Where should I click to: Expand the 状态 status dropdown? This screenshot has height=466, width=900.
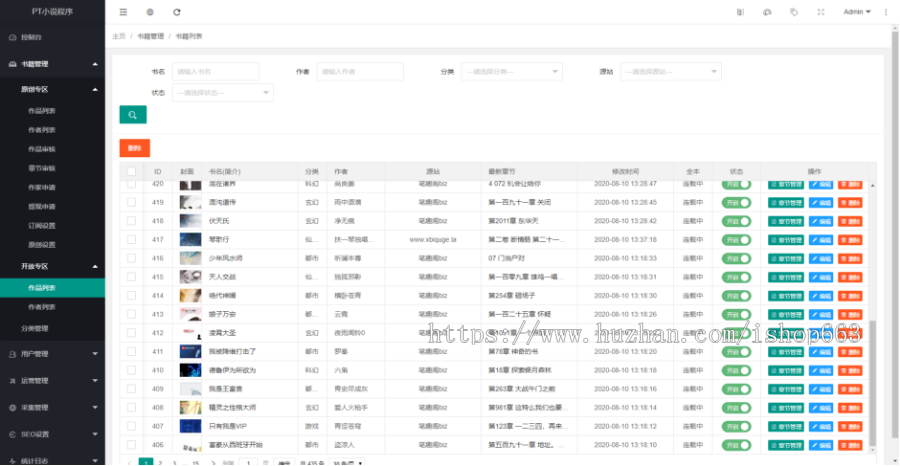point(222,92)
